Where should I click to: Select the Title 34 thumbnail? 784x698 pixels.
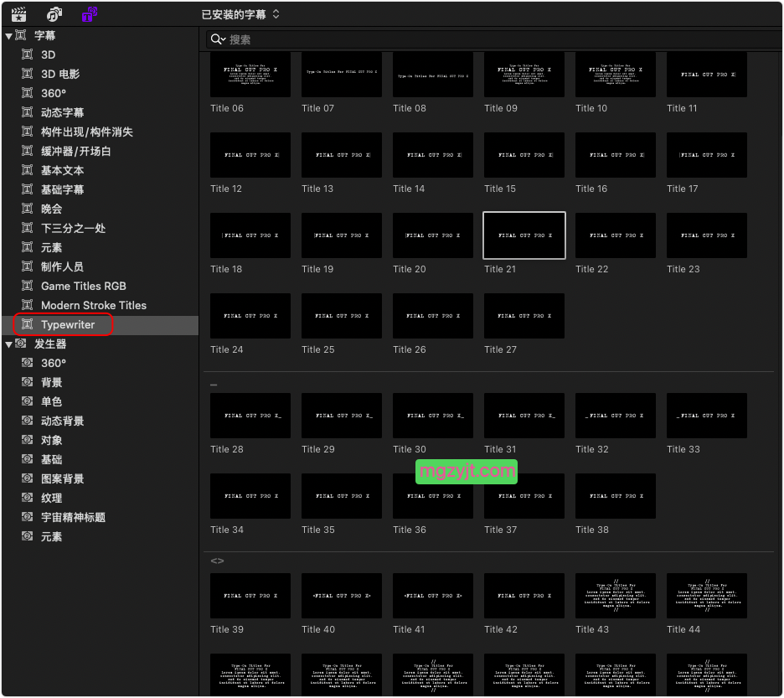click(x=250, y=496)
